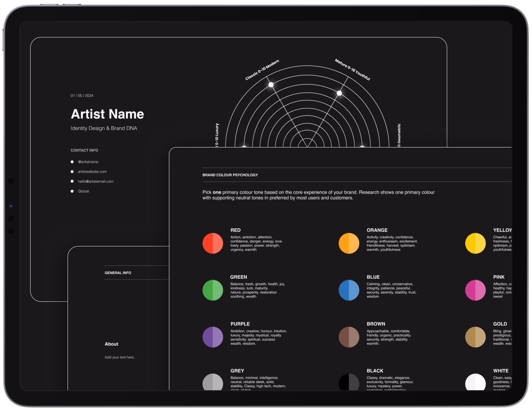The image size is (532, 410).
Task: Select the Identity Design & Brand DNA subtitle
Action: (x=104, y=128)
